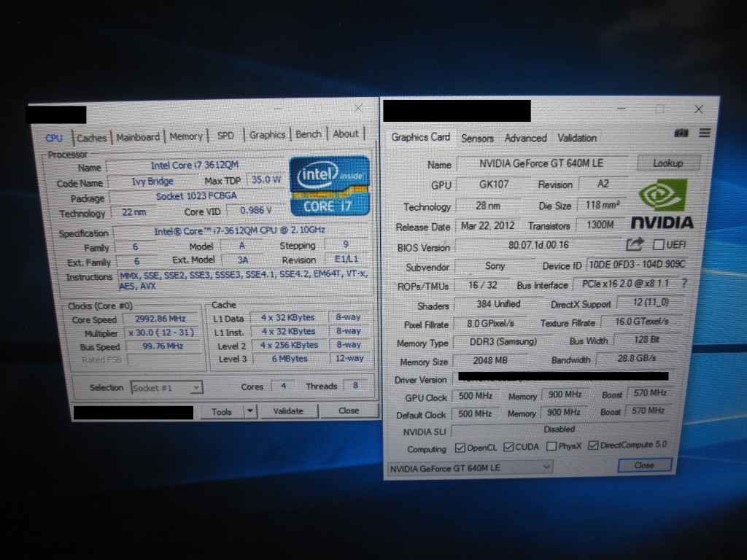Open the Memory tab in CPU-Z

click(186, 136)
